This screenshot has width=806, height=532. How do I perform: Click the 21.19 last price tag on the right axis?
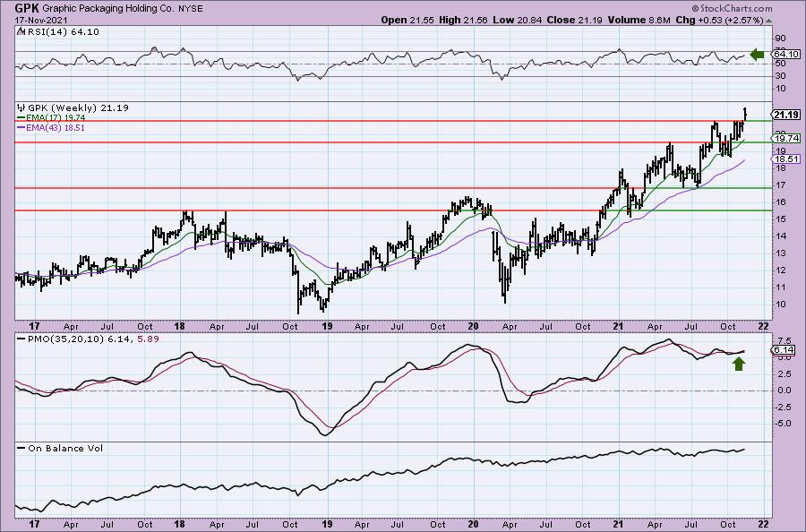[786, 115]
